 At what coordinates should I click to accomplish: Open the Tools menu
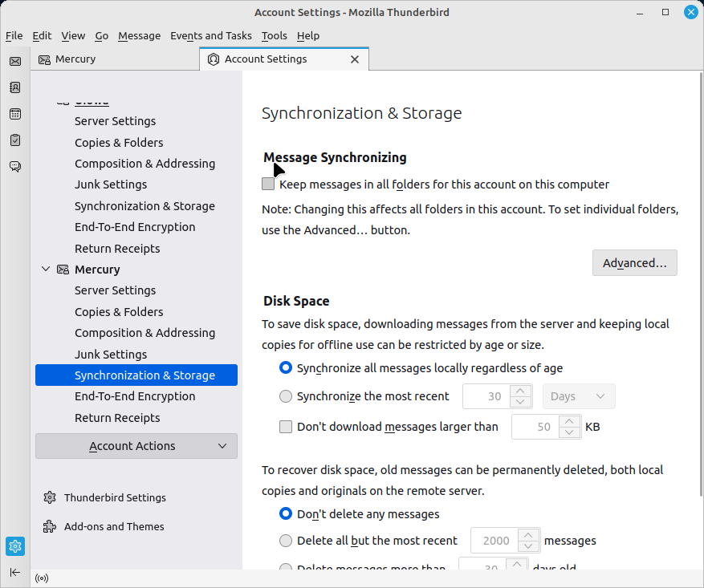coord(274,35)
